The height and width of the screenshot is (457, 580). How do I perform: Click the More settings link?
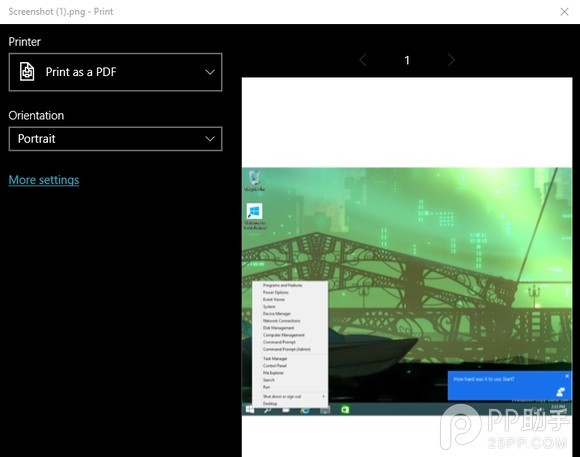pos(44,180)
